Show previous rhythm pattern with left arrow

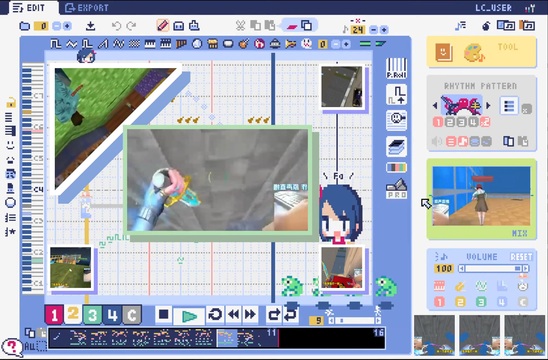[x=435, y=105]
